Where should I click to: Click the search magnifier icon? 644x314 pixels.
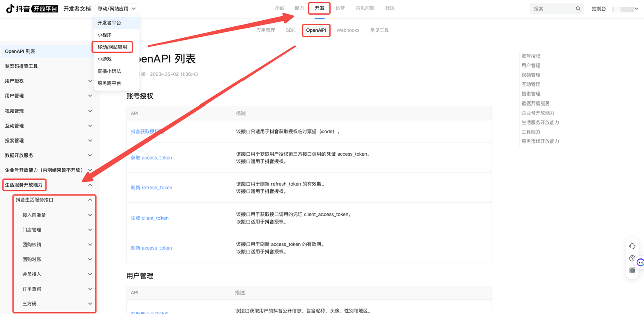tap(578, 9)
